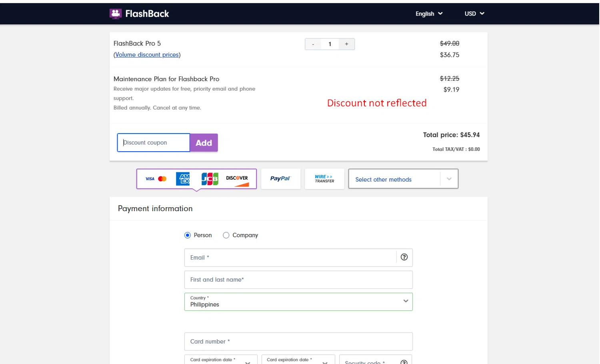Viewport: 600px width, 364px height.
Task: Click the FlashBack logo icon
Action: [116, 14]
